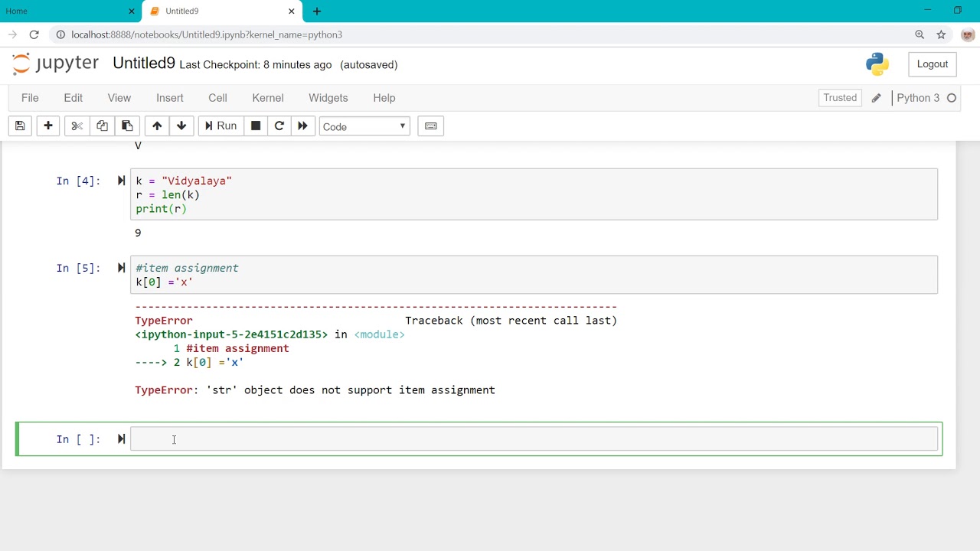Copy selected cells icon in toolbar
Image resolution: width=980 pixels, height=551 pixels.
click(x=102, y=126)
